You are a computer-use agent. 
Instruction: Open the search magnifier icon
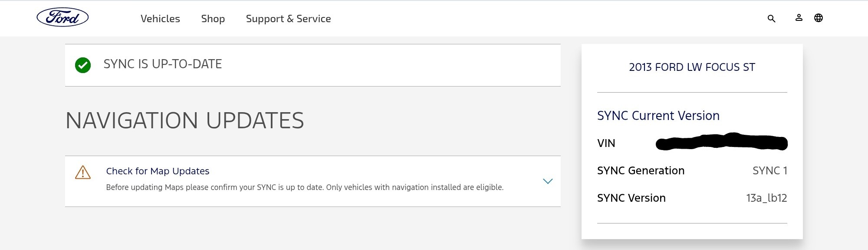click(x=771, y=19)
